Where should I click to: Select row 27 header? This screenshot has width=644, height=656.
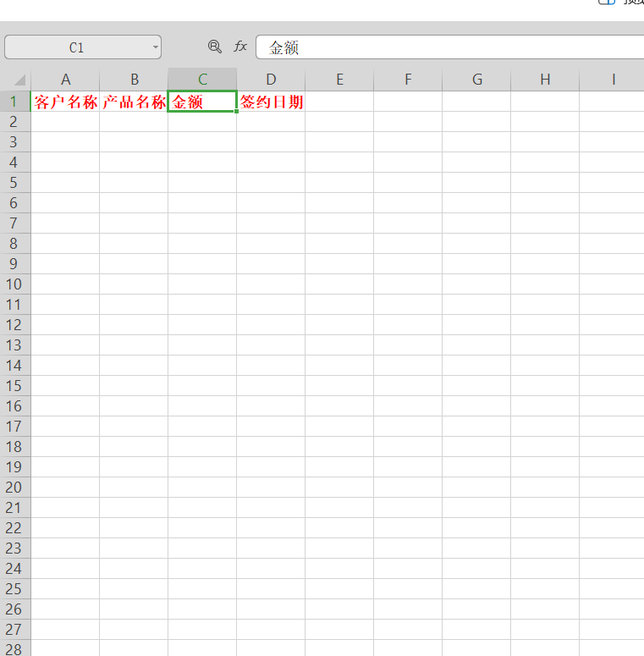pos(15,630)
